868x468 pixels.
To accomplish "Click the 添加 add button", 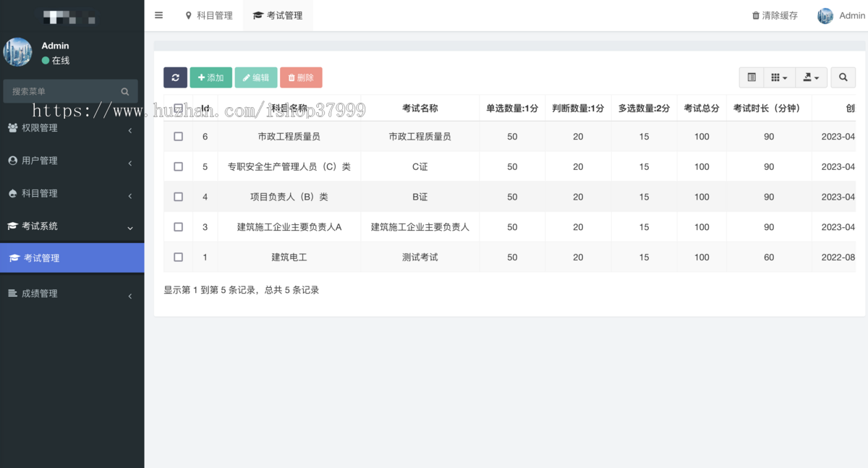I will tap(210, 77).
